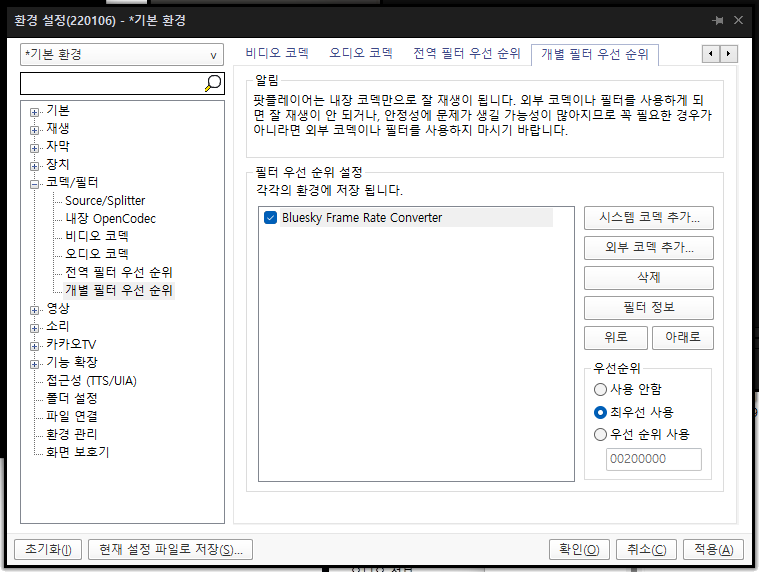Image resolution: width=759 pixels, height=572 pixels.
Task: Select the 개별 필터 우선 순위 tab
Action: [594, 54]
